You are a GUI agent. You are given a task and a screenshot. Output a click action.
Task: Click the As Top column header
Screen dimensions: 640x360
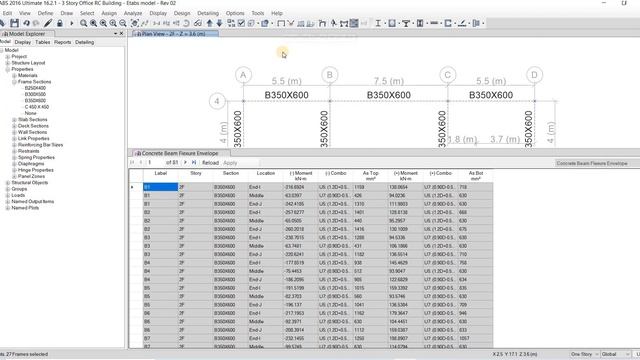coord(371,176)
